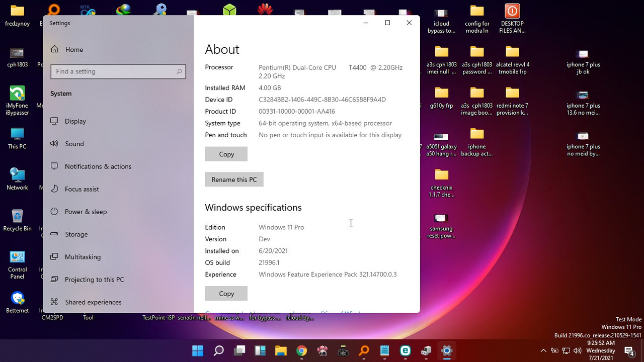Click the Find a setting search box
The height and width of the screenshot is (362, 644).
(118, 71)
